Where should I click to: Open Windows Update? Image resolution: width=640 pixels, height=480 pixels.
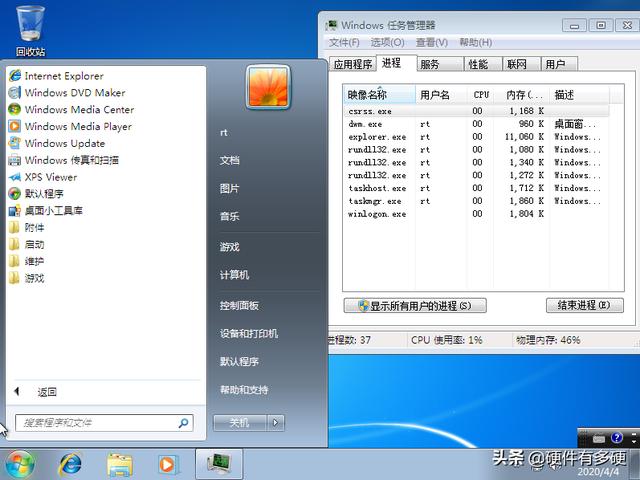tap(57, 143)
